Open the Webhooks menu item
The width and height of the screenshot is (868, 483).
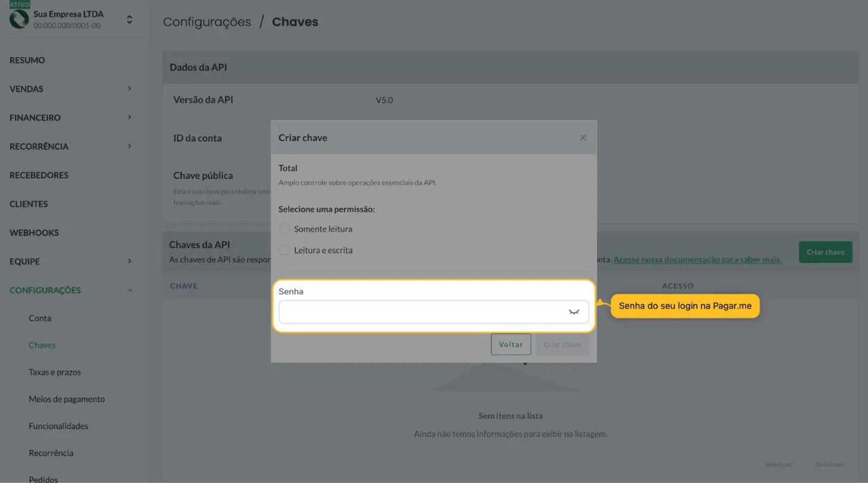[34, 233]
